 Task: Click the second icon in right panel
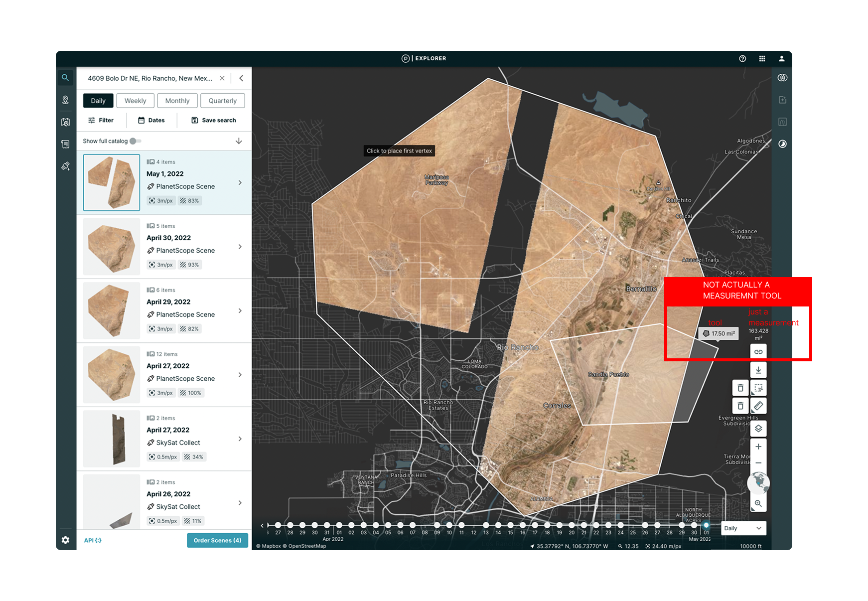point(782,100)
